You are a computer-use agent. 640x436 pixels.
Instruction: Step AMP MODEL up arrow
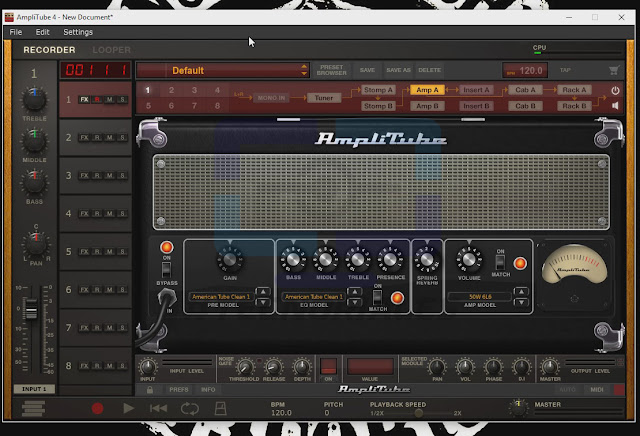click(x=521, y=291)
